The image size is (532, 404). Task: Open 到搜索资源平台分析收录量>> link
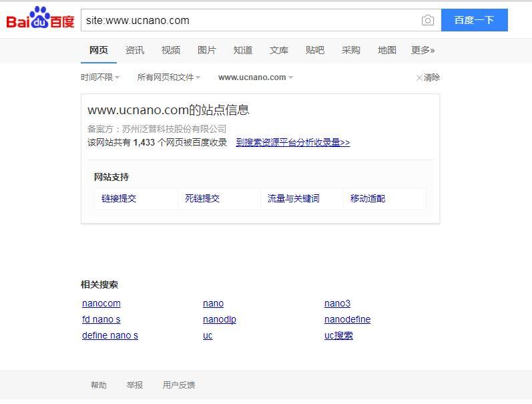(293, 143)
